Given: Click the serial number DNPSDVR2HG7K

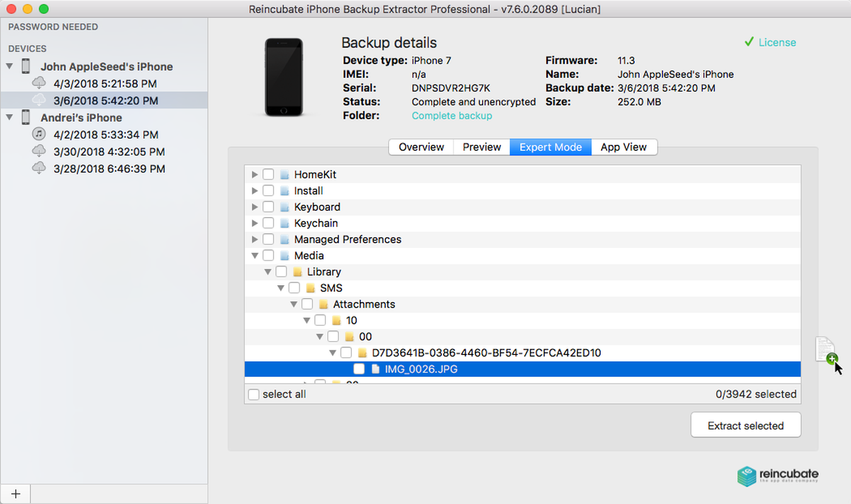Looking at the screenshot, I should click(451, 88).
